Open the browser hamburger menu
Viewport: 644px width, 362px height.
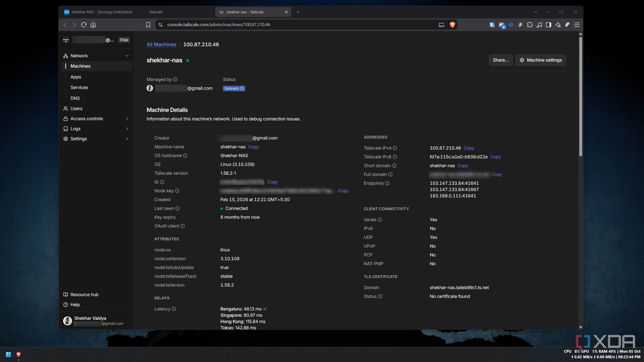[x=577, y=25]
